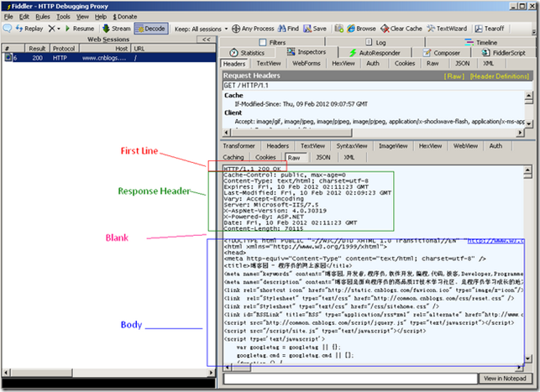Click the screenshot camera toolbar icon
Image resolution: width=540 pixels, height=392 pixels.
point(339,29)
